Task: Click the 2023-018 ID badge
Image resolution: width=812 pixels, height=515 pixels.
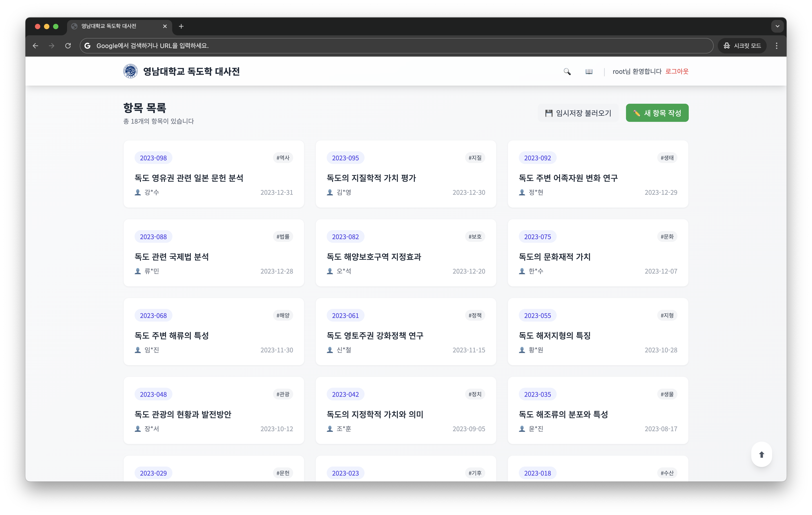Action: (537, 473)
